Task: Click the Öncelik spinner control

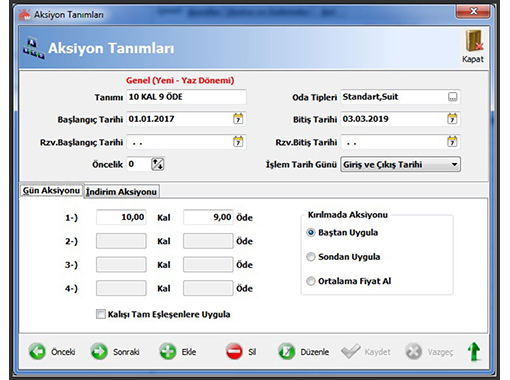Action: pyautogui.click(x=158, y=164)
